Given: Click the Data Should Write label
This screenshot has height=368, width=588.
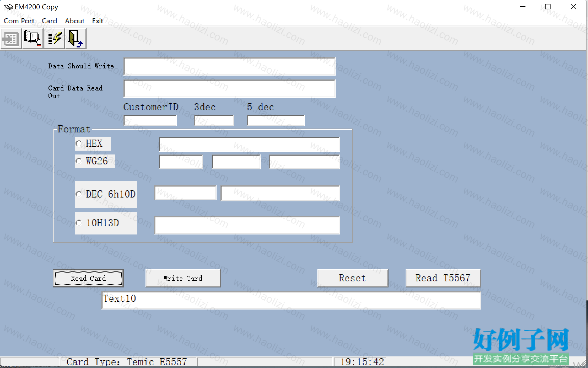Looking at the screenshot, I should pyautogui.click(x=81, y=66).
